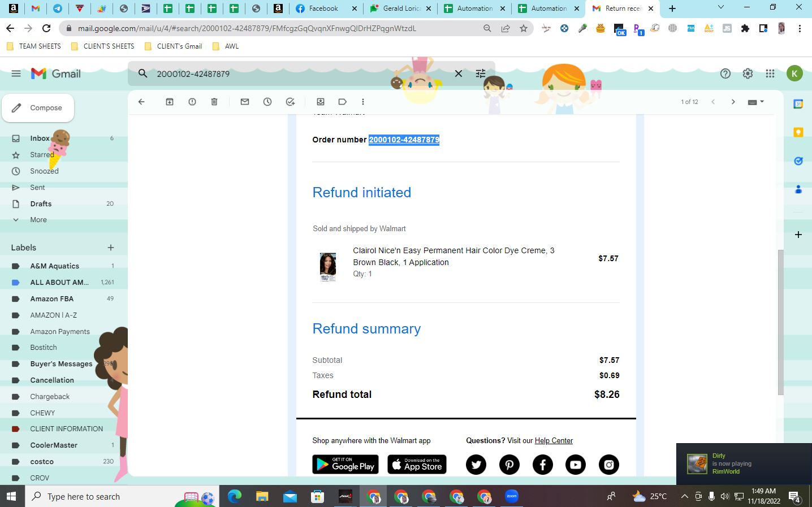Image resolution: width=812 pixels, height=507 pixels.
Task: Open TEAM SHEETS bookmark folder
Action: coord(34,46)
